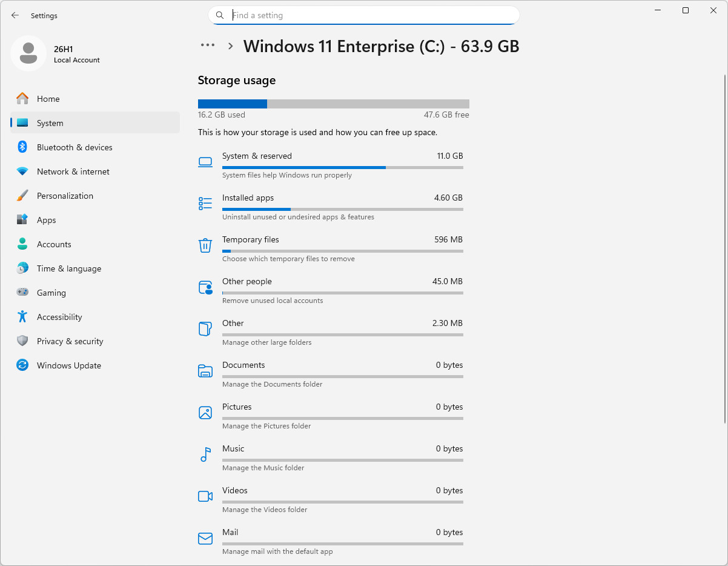Click the Documents folder icon
This screenshot has height=566, width=728.
pos(205,371)
